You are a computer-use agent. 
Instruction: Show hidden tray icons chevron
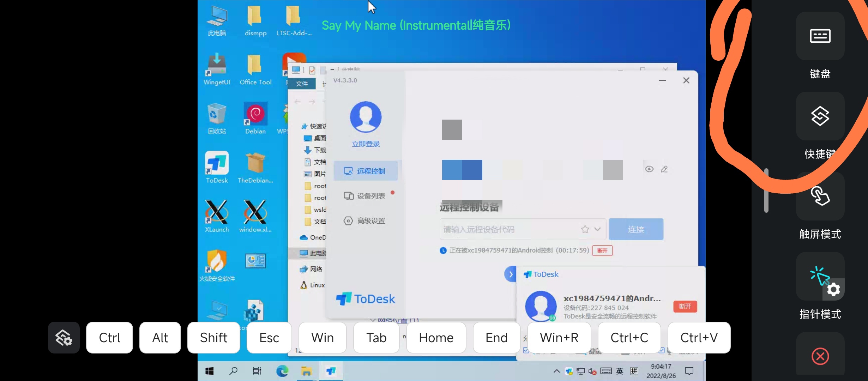pyautogui.click(x=556, y=371)
